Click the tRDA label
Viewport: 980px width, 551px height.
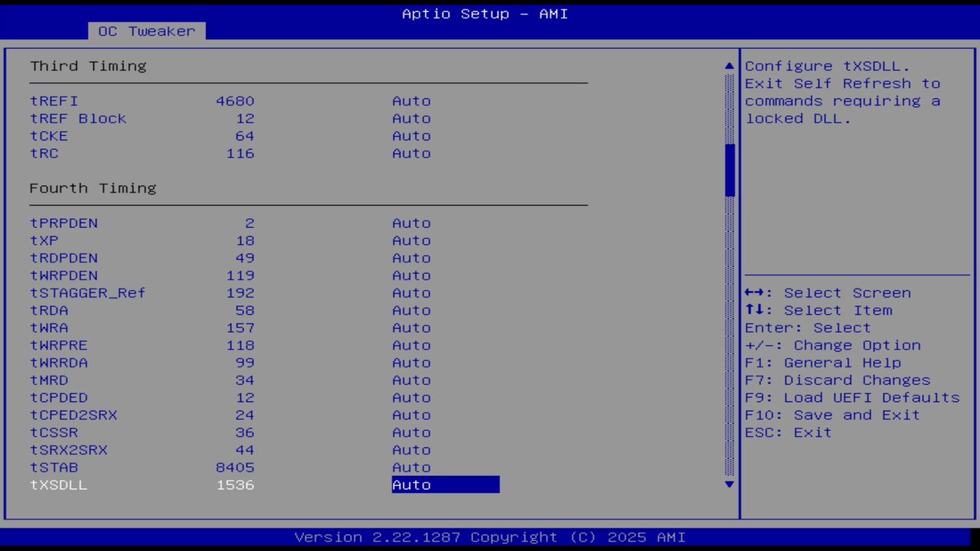tap(49, 311)
